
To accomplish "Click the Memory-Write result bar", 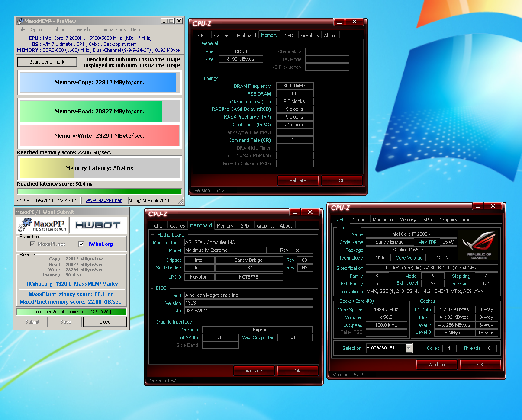I will [100, 135].
